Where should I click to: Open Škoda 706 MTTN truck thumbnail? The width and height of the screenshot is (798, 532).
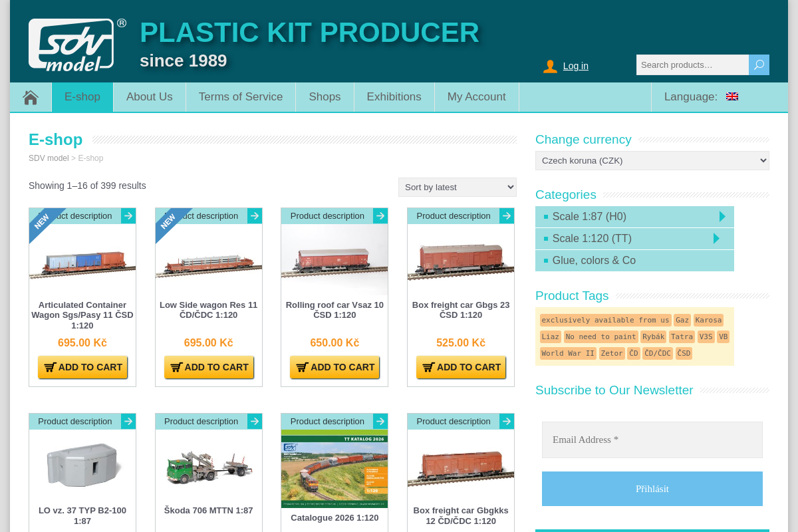(209, 465)
